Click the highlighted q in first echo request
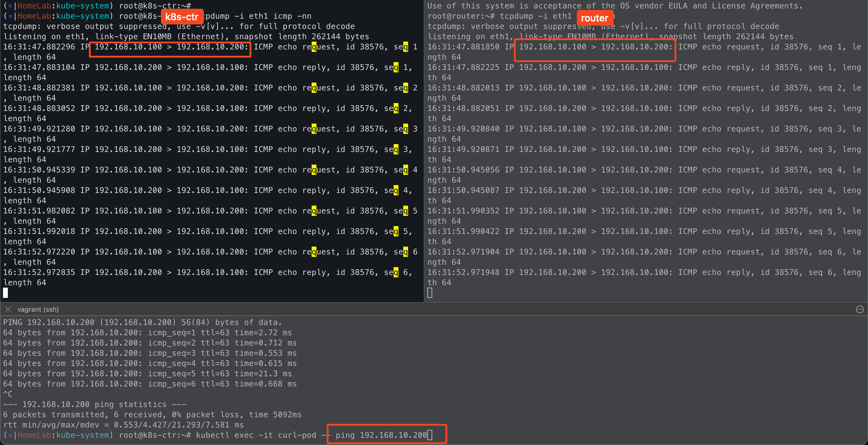 pyautogui.click(x=314, y=47)
